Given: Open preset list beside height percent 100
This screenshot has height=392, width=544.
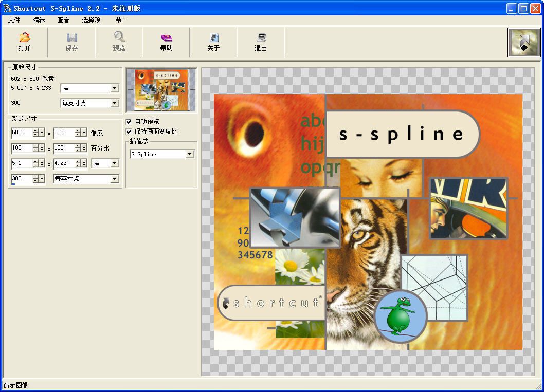Looking at the screenshot, I should pos(84,148).
